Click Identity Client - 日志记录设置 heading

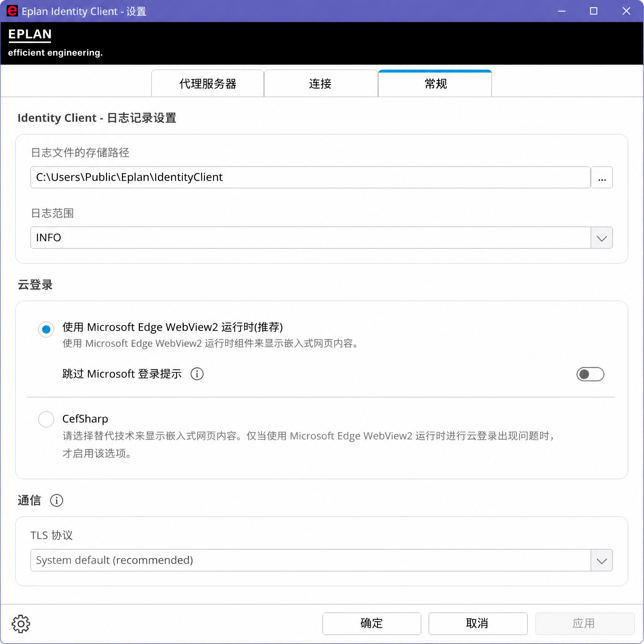coord(97,118)
